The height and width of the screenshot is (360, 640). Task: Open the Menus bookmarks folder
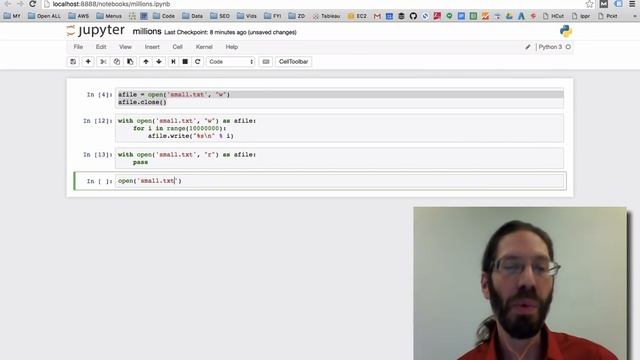click(x=109, y=16)
